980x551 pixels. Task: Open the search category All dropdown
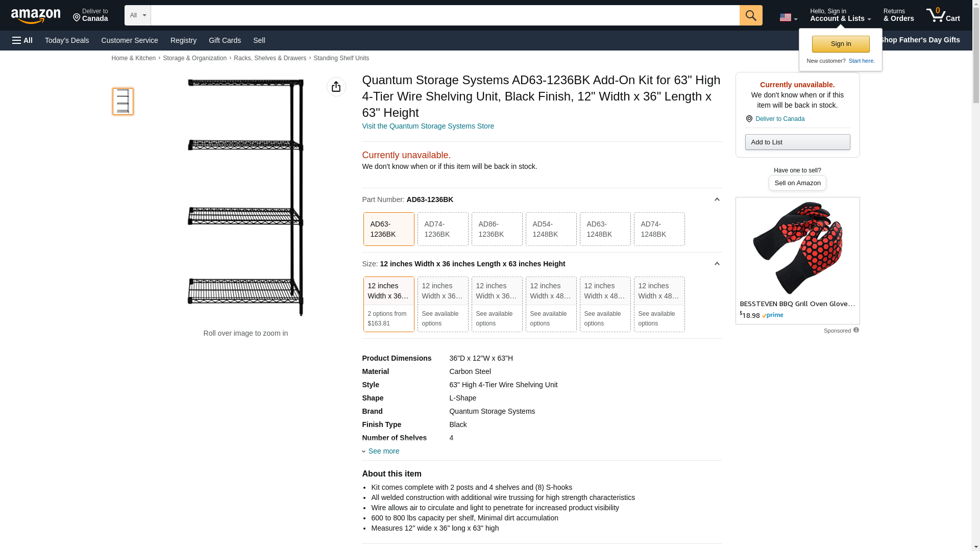(x=137, y=15)
